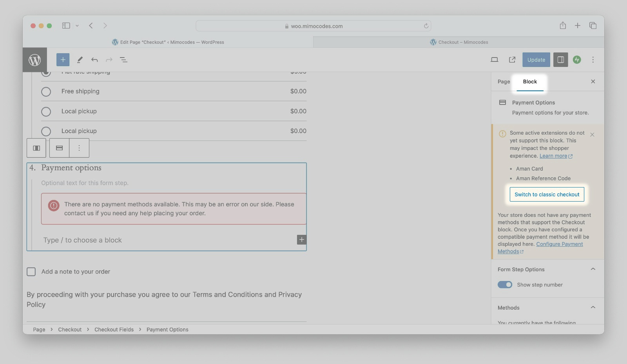Switch to Checkout – Mimocodes browser tab
627x364 pixels.
point(458,42)
